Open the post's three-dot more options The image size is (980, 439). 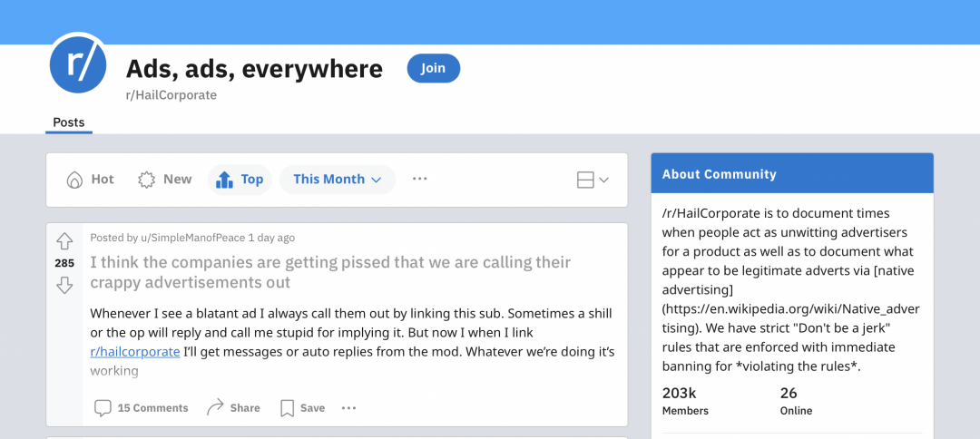click(348, 408)
